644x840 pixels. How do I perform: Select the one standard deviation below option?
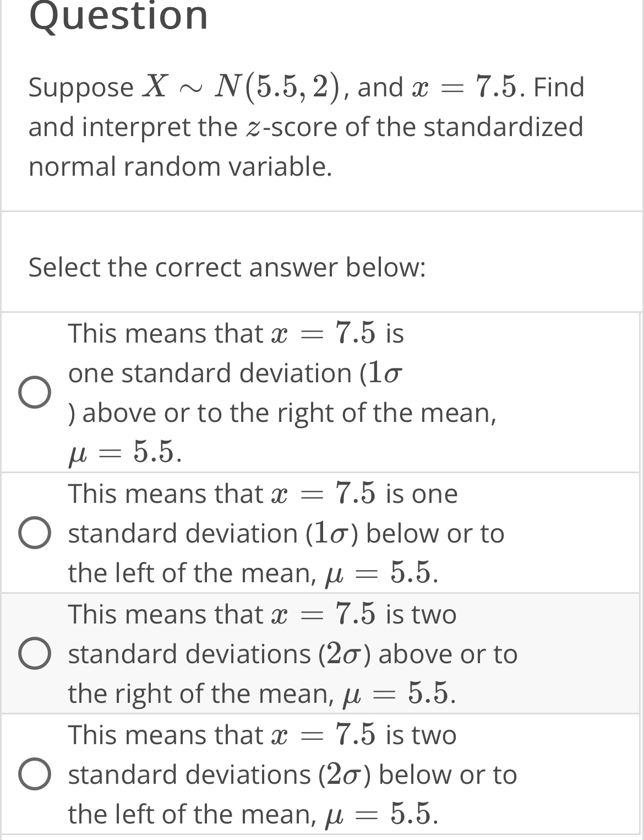click(35, 533)
